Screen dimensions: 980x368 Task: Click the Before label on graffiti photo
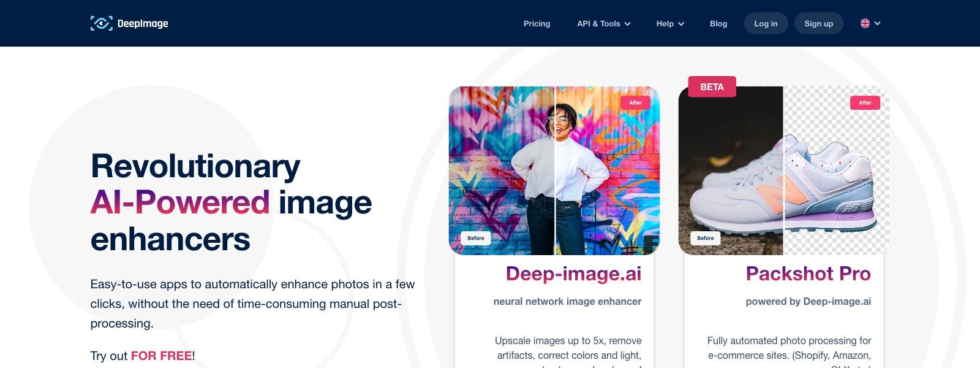tap(476, 238)
